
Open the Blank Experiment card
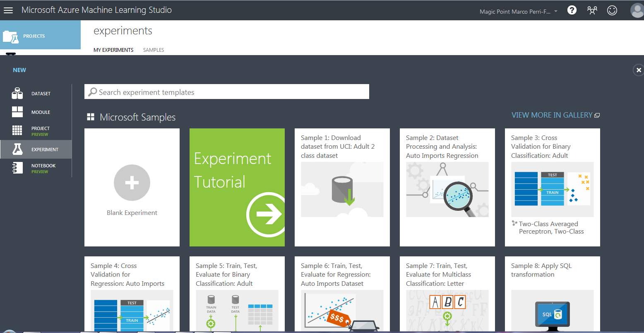[132, 187]
